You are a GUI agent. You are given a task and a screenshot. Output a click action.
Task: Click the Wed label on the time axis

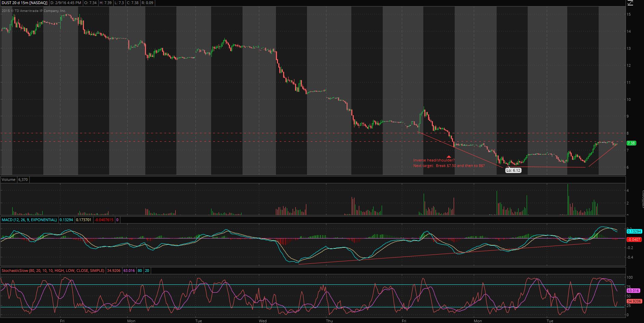tap(263, 321)
